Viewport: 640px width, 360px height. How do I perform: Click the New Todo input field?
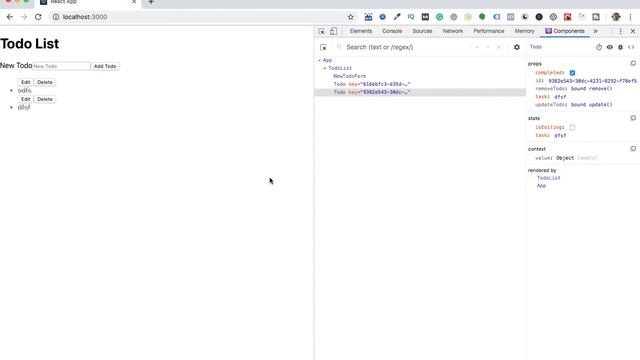pos(61,66)
